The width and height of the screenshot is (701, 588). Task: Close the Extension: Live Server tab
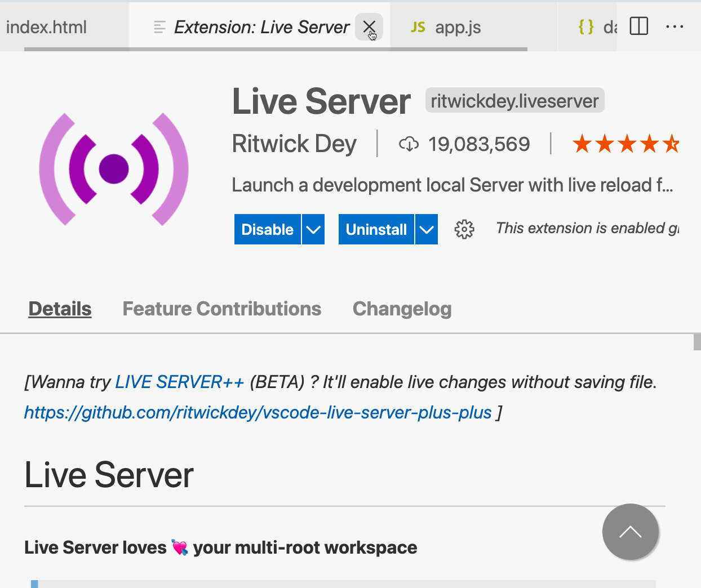coord(369,27)
